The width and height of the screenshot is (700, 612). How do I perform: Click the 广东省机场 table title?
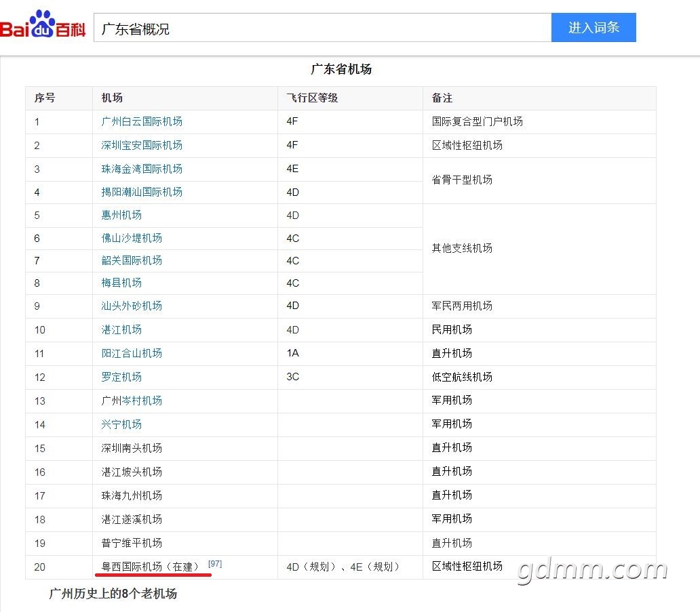click(x=341, y=68)
